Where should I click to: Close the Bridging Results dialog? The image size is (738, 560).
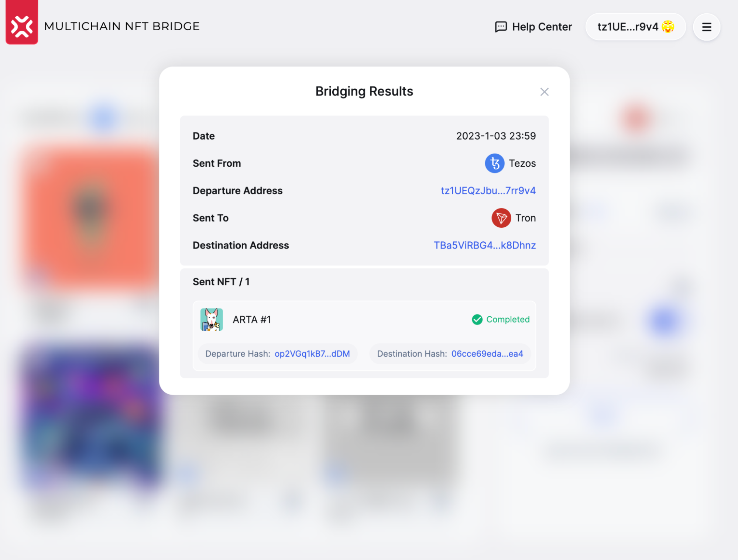click(x=544, y=92)
